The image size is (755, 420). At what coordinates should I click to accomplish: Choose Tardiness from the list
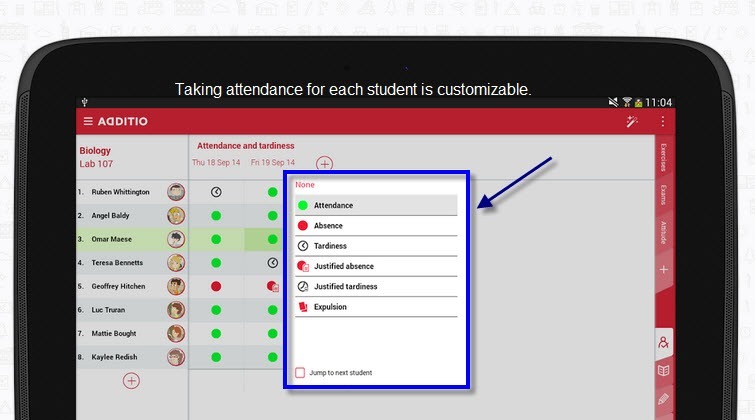click(x=376, y=246)
